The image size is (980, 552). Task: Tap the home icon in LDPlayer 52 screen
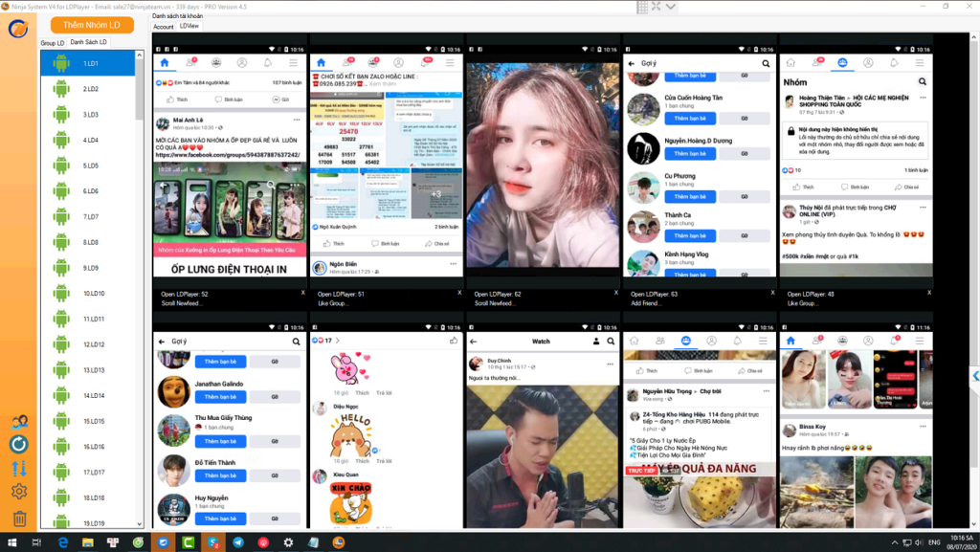click(165, 62)
